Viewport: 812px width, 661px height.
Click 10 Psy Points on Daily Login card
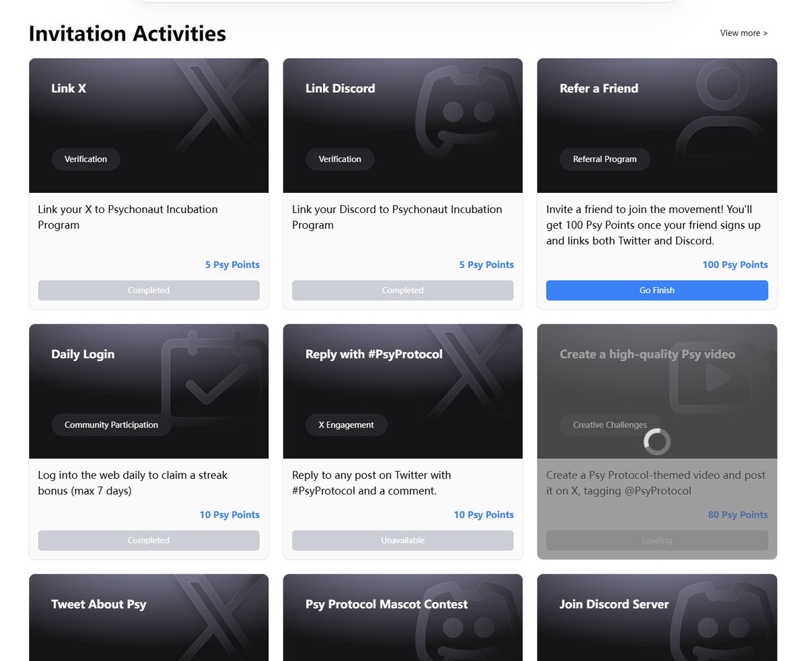point(229,515)
